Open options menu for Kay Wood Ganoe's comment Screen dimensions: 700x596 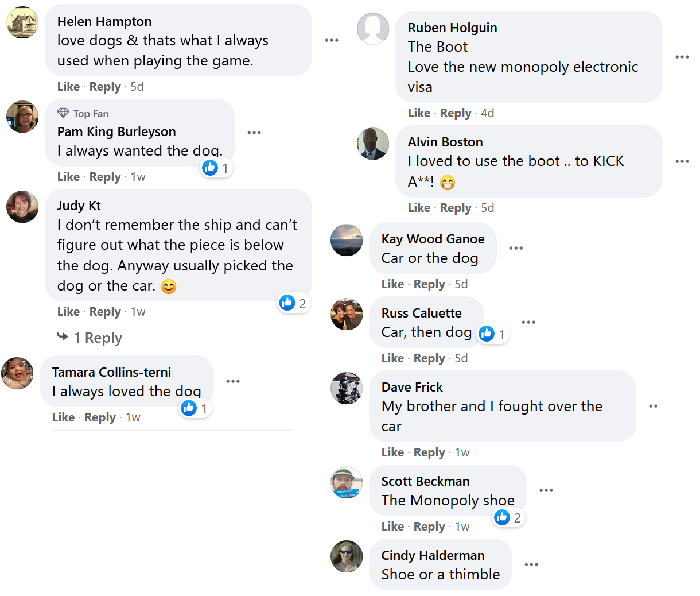coord(516,248)
